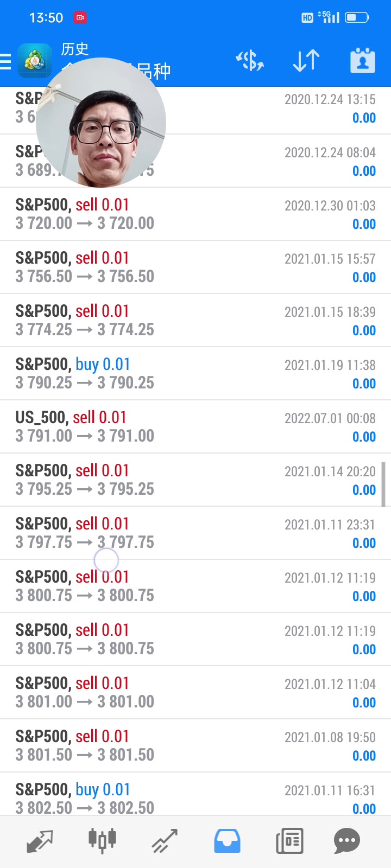The height and width of the screenshot is (868, 391).
Task: Expand the S&P500 sell at 3 756.50 row
Action: (195, 267)
